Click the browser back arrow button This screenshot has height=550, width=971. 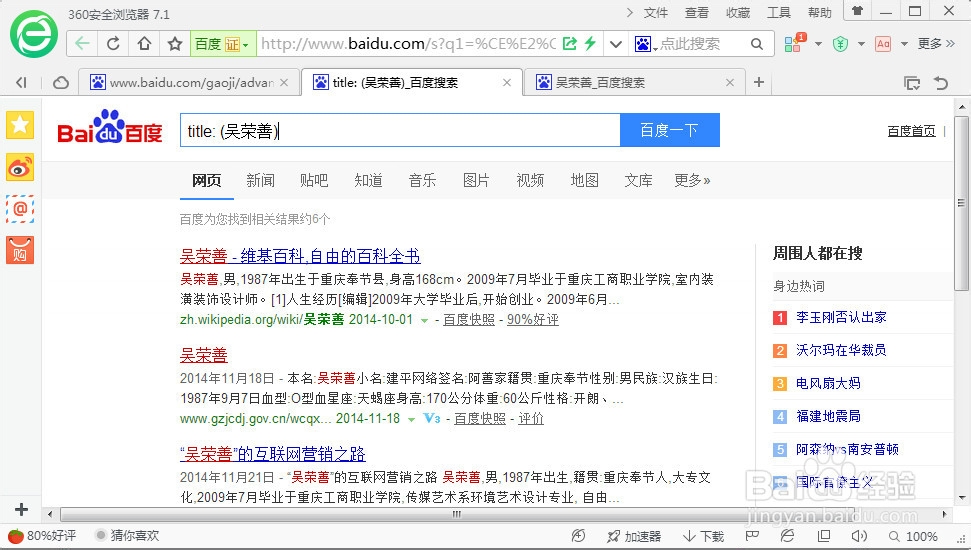pos(82,44)
